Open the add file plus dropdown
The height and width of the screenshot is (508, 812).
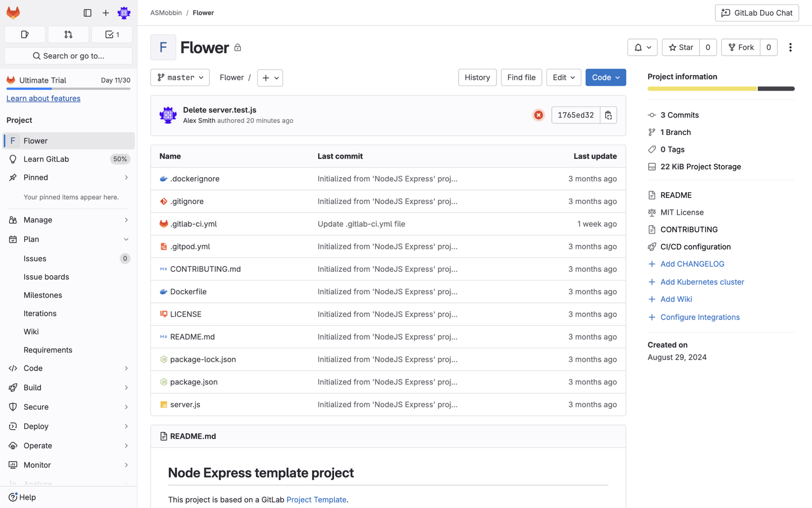point(270,78)
